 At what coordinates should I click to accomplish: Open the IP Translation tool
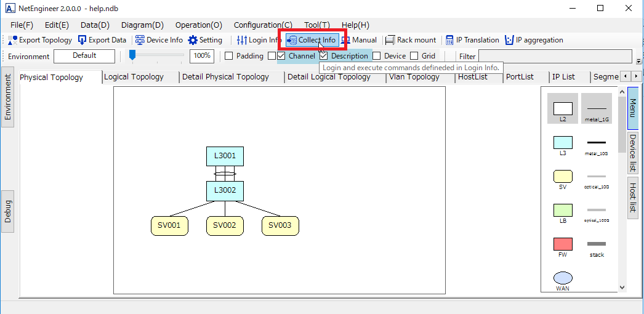(x=449, y=40)
